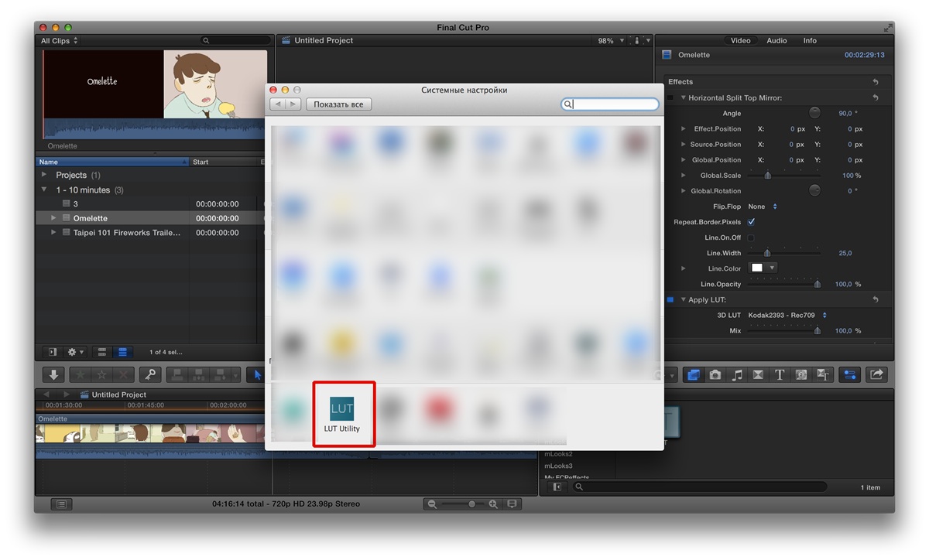This screenshot has width=929, height=560.
Task: Toggle Apply LUT effect blue enable box
Action: coord(670,299)
